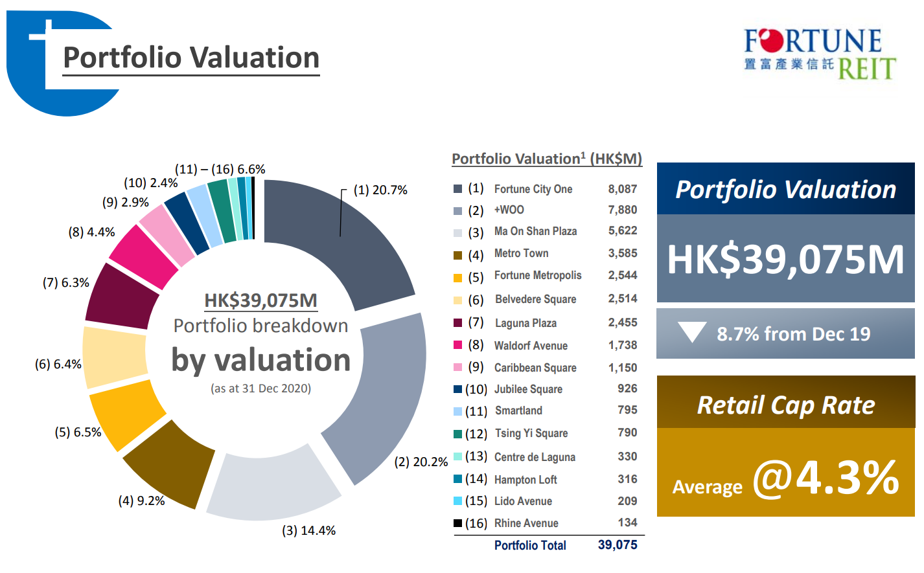The height and width of the screenshot is (573, 924).
Task: Click the Smartland label
Action: pyautogui.click(x=518, y=410)
